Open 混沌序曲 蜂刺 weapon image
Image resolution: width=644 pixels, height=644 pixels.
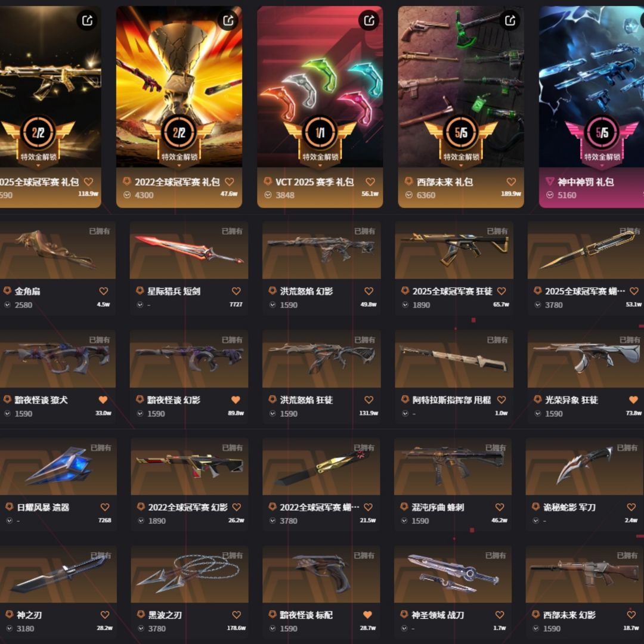click(453, 466)
